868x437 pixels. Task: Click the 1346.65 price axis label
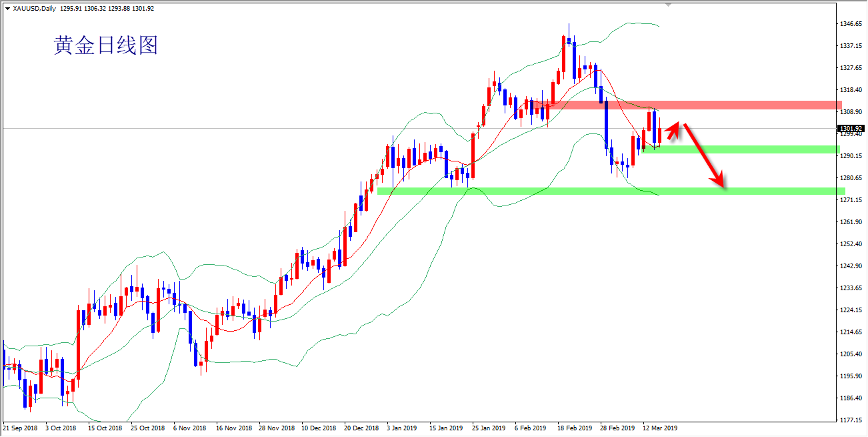click(852, 24)
